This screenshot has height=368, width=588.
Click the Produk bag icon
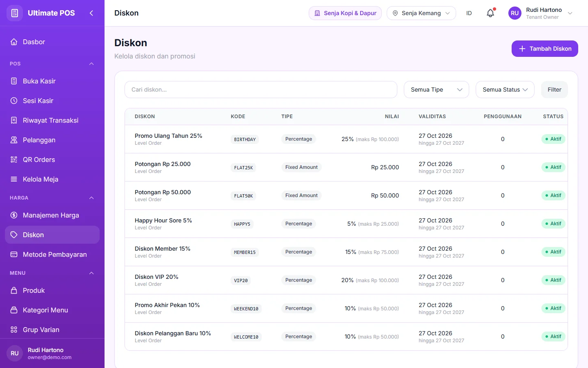click(14, 290)
